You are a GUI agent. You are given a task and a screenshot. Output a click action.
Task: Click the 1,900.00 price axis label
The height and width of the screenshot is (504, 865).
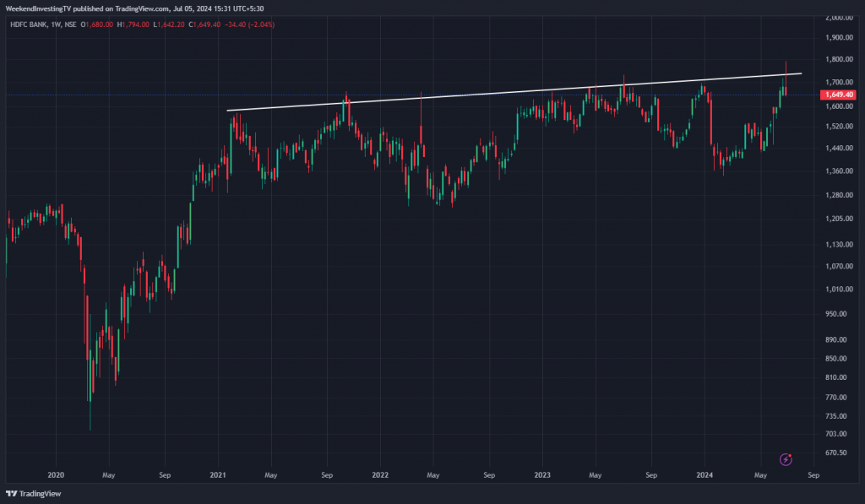coord(839,37)
